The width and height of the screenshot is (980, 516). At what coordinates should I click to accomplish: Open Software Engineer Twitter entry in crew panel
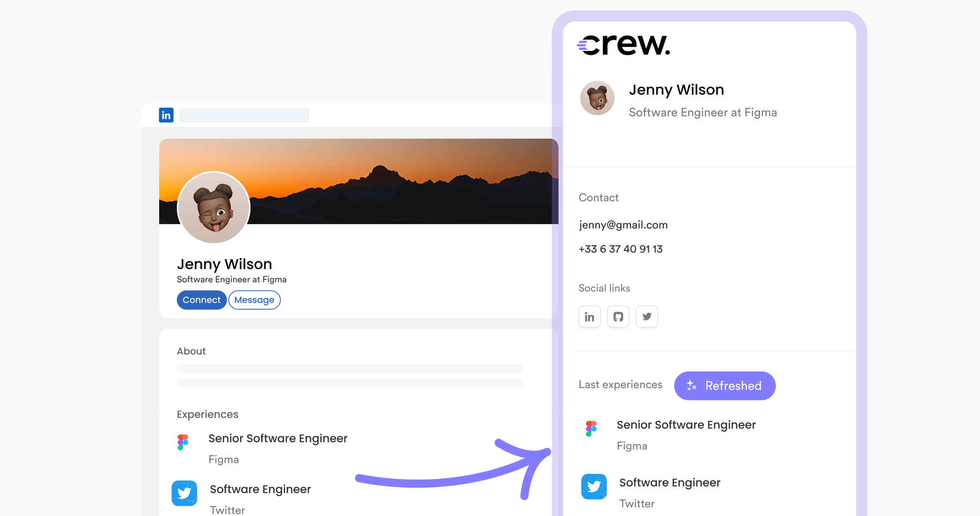[670, 483]
